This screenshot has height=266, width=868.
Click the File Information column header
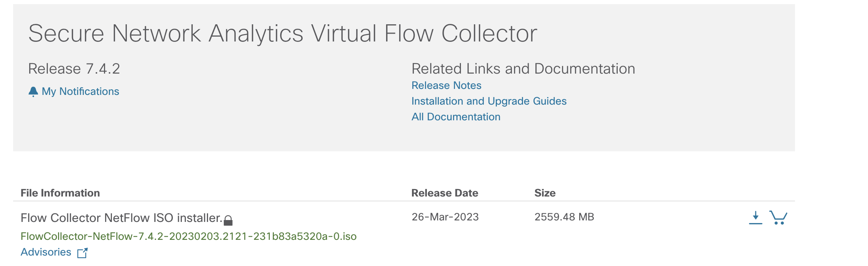point(60,193)
